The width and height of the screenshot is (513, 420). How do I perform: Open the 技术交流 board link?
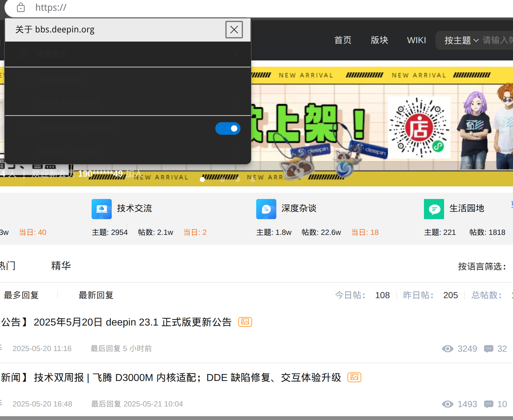[134, 208]
